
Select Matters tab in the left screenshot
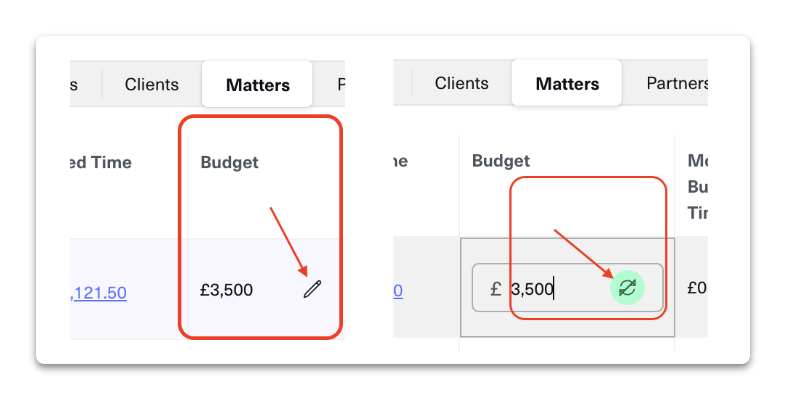[x=258, y=84]
